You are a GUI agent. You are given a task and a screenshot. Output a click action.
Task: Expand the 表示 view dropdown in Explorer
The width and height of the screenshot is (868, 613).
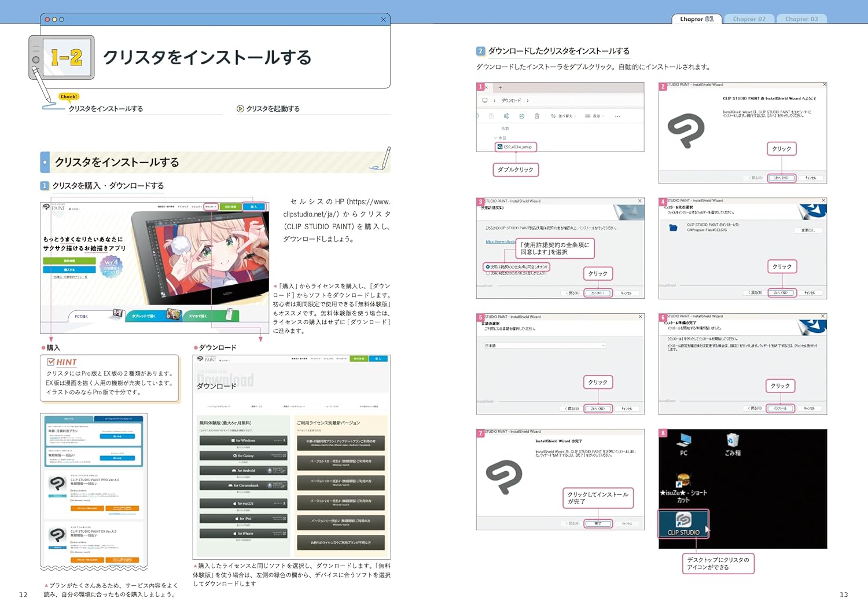595,116
